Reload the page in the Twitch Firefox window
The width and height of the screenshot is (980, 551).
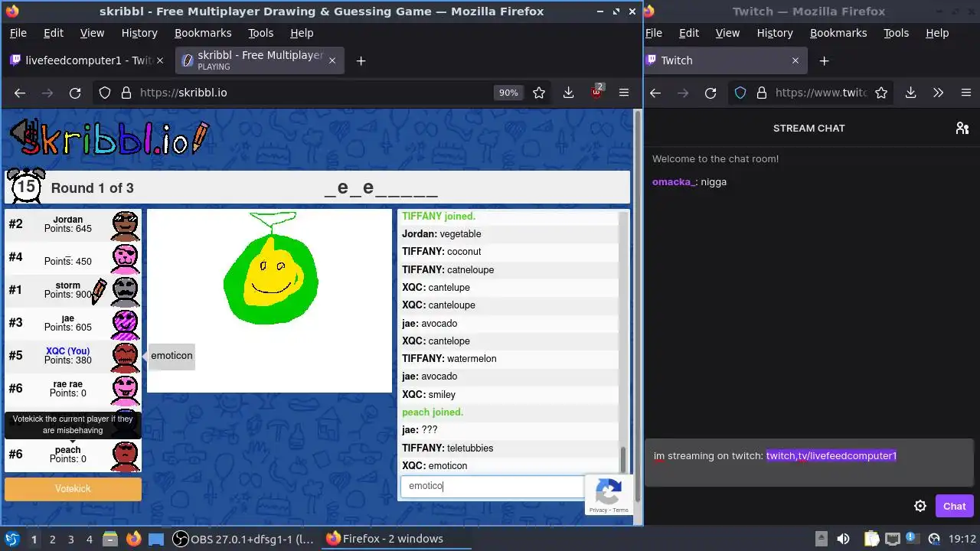[710, 93]
